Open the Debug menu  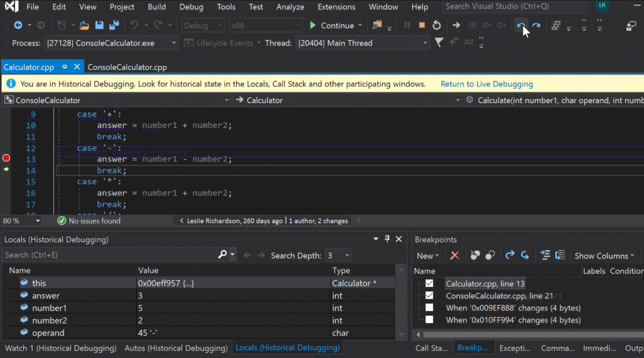pyautogui.click(x=191, y=7)
